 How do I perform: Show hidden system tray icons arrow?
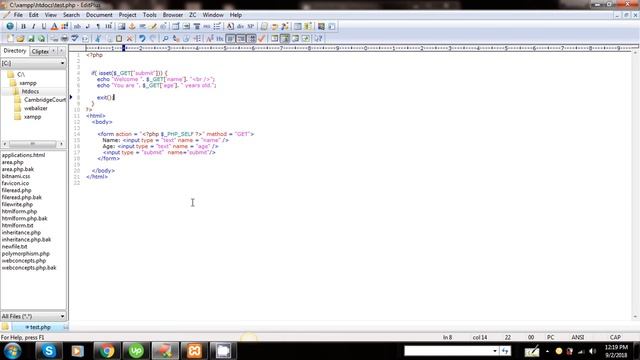click(547, 351)
